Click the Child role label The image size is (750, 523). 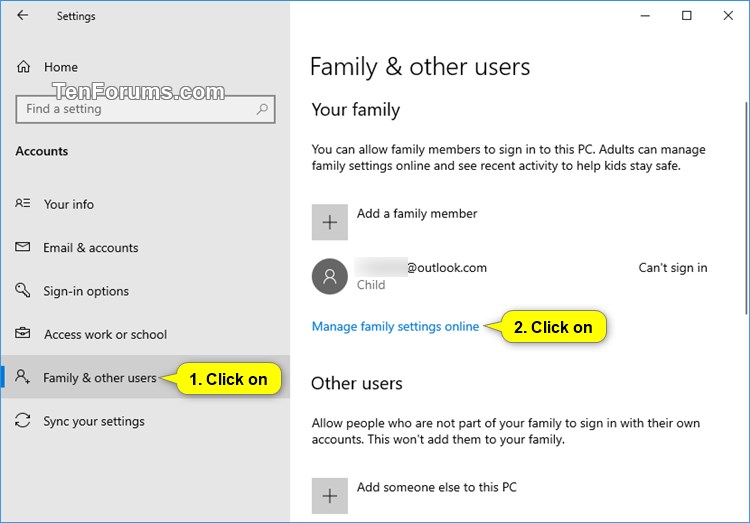(x=371, y=285)
